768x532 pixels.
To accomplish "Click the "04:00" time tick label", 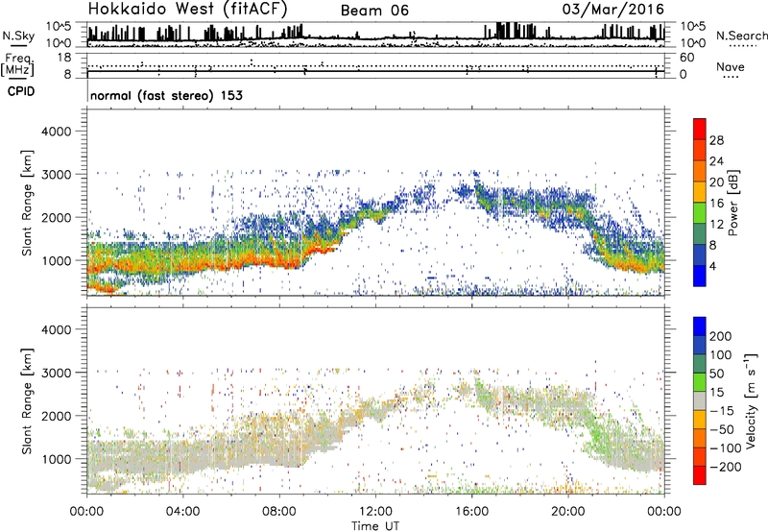I will point(183,511).
